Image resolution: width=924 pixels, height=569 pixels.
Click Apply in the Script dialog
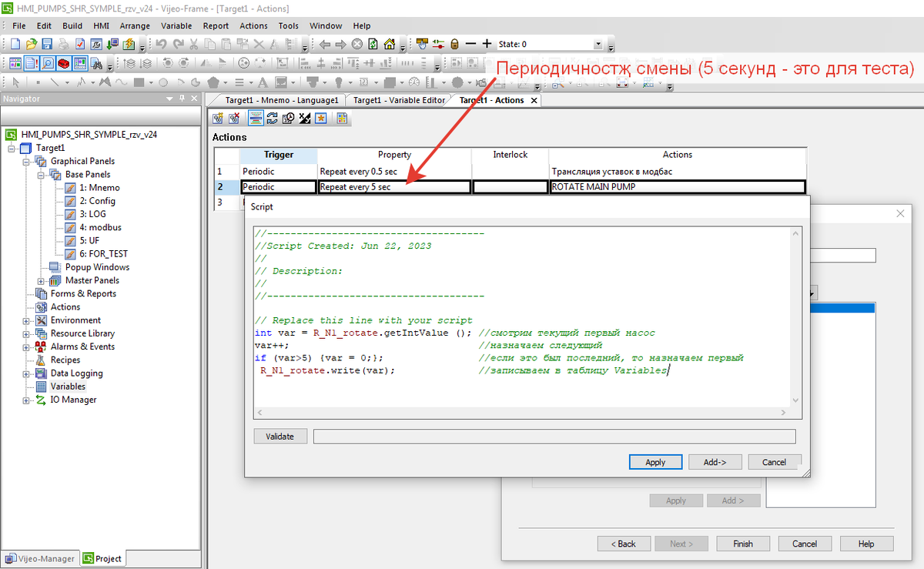[655, 462]
